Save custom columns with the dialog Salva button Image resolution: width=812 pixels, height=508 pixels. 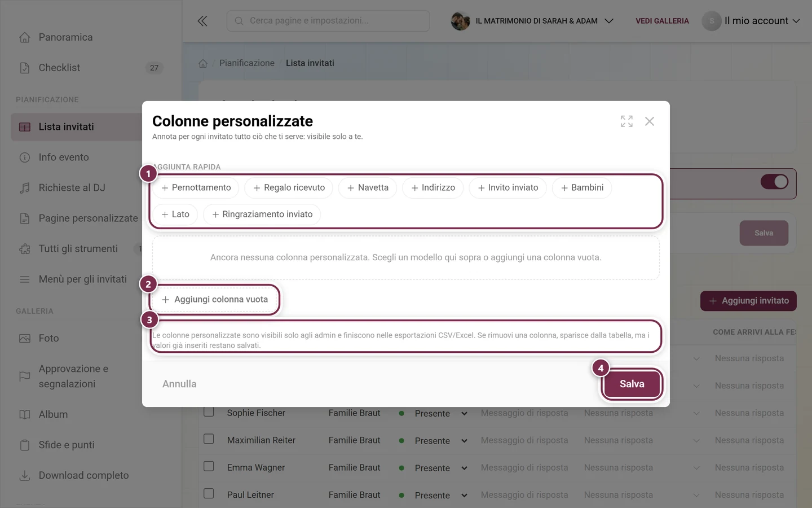coord(632,384)
